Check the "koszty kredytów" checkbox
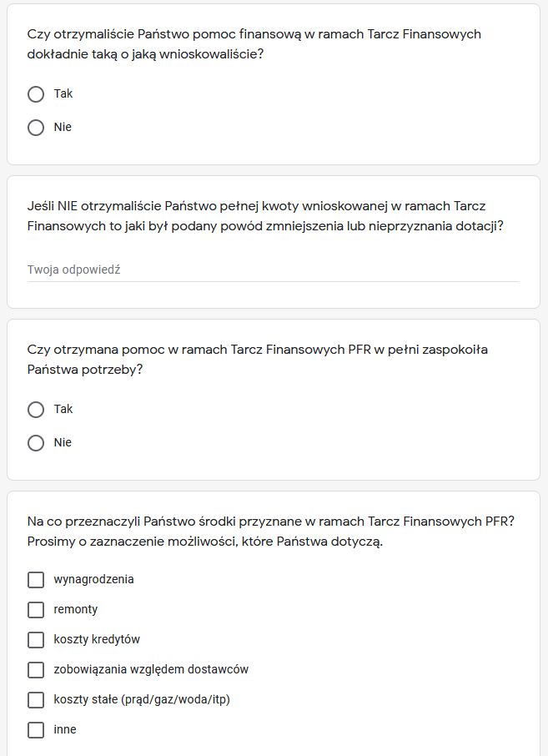The height and width of the screenshot is (756, 548). tap(36, 640)
